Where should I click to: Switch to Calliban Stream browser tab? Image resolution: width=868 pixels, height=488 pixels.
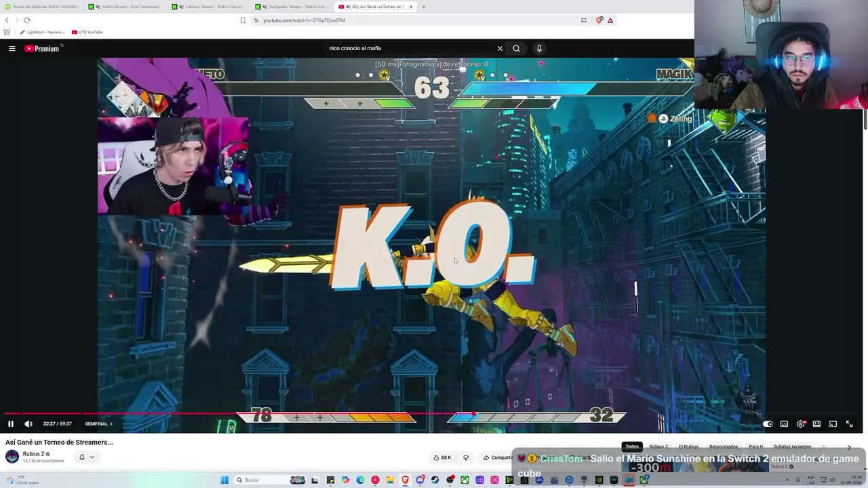pyautogui.click(x=209, y=7)
